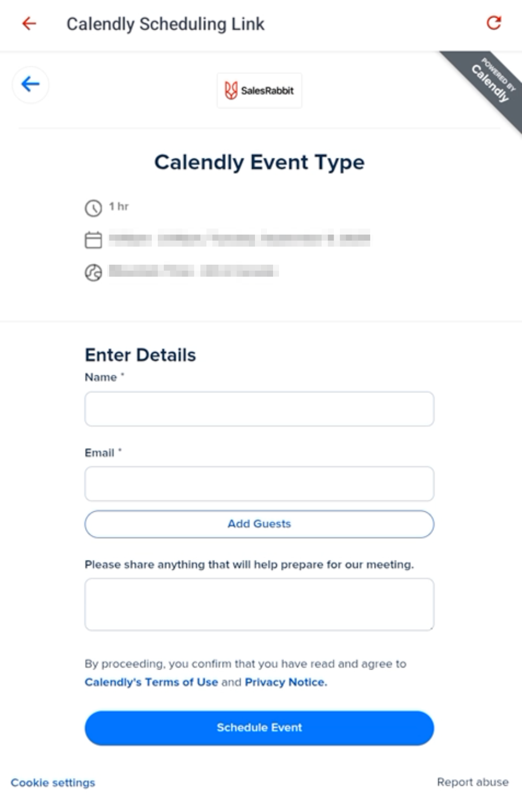Focus the Name input field

point(259,409)
